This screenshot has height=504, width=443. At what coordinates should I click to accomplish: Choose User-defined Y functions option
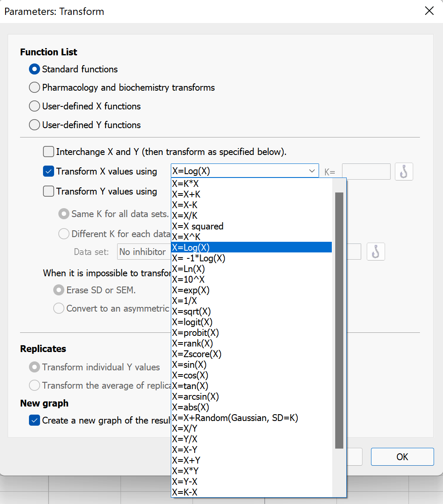tap(35, 125)
